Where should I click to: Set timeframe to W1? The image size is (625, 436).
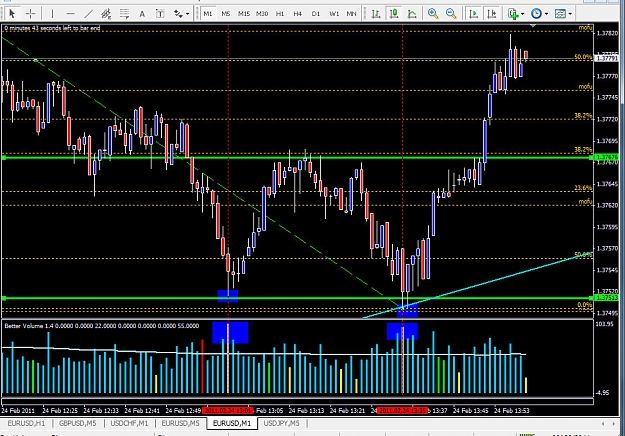[334, 14]
